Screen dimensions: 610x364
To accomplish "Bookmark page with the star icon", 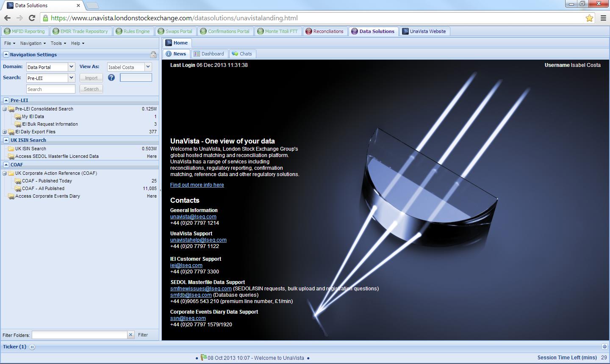I will click(589, 18).
